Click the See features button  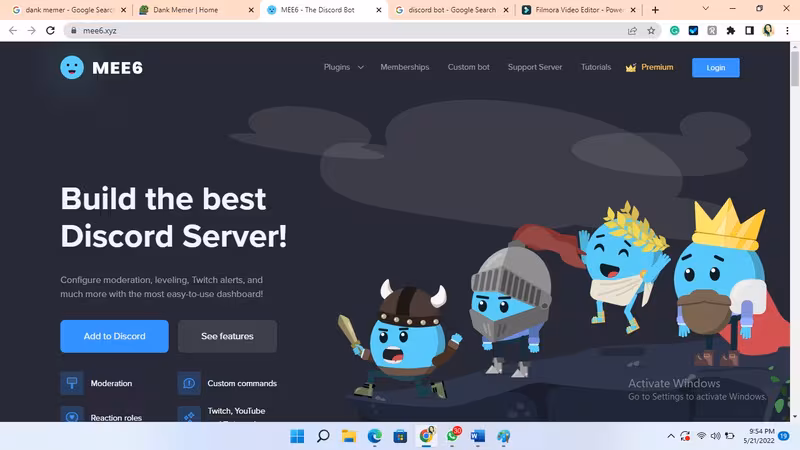[227, 336]
